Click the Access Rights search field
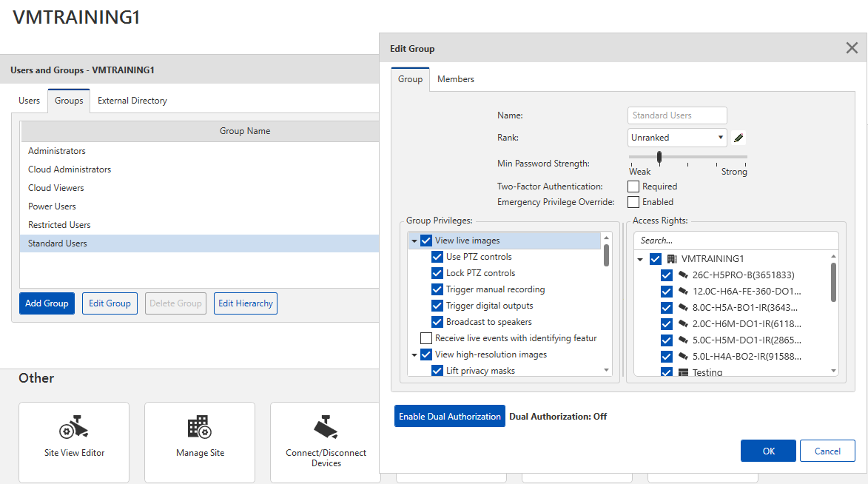 coord(736,241)
